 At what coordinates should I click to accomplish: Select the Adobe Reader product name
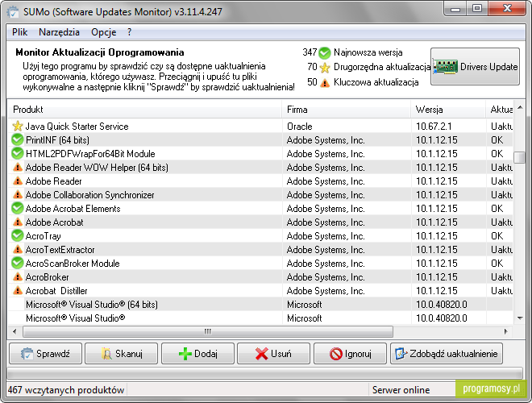[x=54, y=181]
